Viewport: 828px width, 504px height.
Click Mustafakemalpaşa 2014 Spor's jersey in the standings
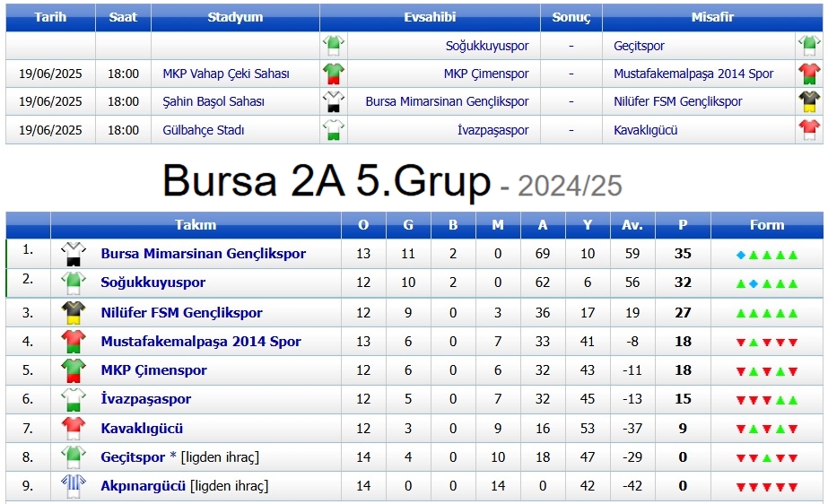(x=73, y=342)
